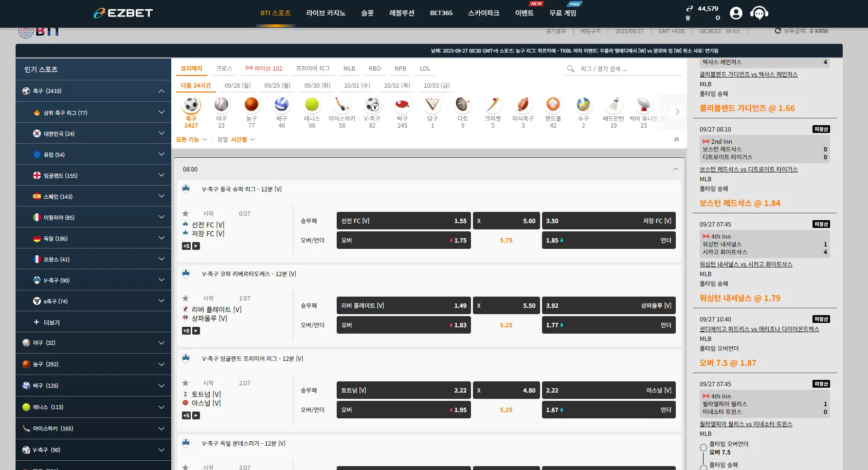This screenshot has width=868, height=470.
Task: Open the user profile icon
Action: pos(736,13)
